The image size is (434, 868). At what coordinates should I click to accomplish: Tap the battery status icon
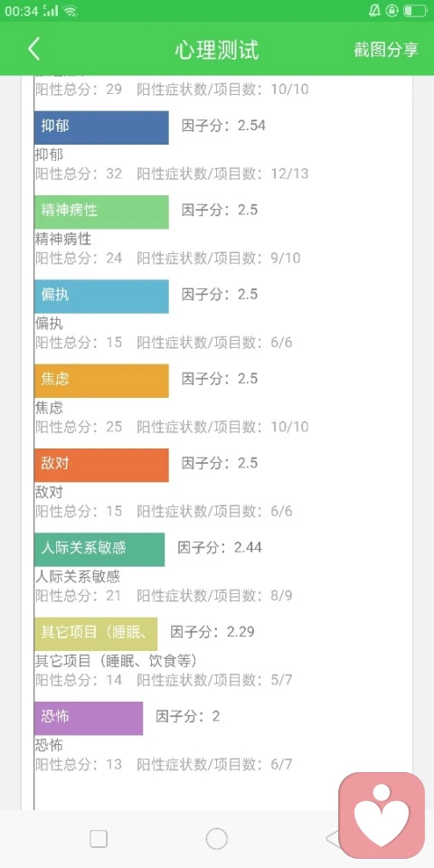coord(415,11)
